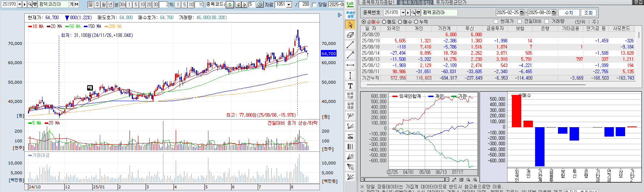The height and width of the screenshot is (192, 644).
Task: Switch to 종목투자자종합2 tab
Action: pos(415,3)
